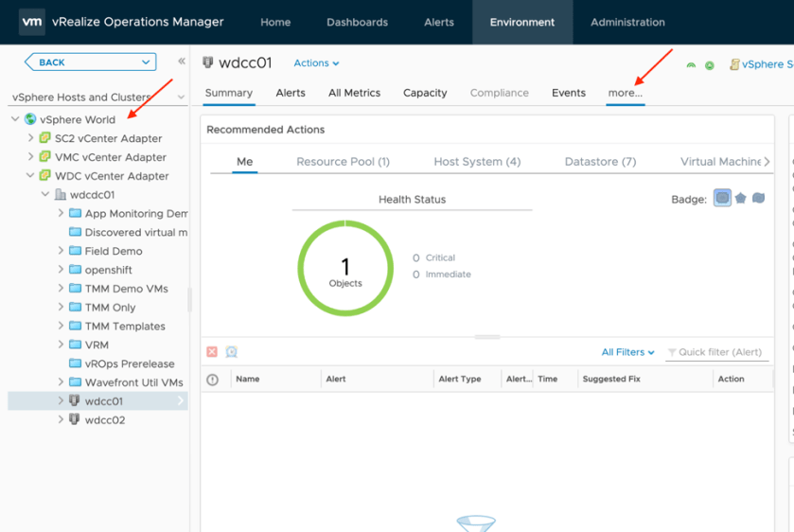
Task: Collapse the left navigation panel with double-chevron
Action: click(182, 62)
